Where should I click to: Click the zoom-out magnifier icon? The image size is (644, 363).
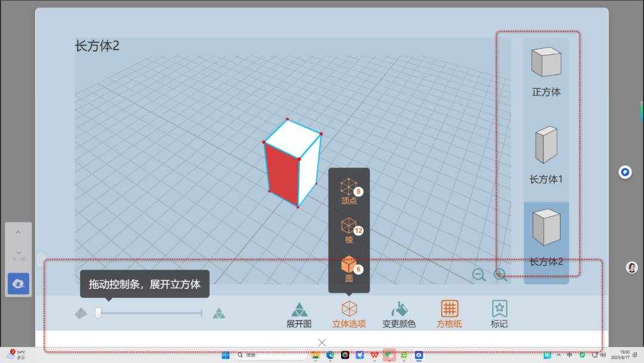[x=478, y=275]
